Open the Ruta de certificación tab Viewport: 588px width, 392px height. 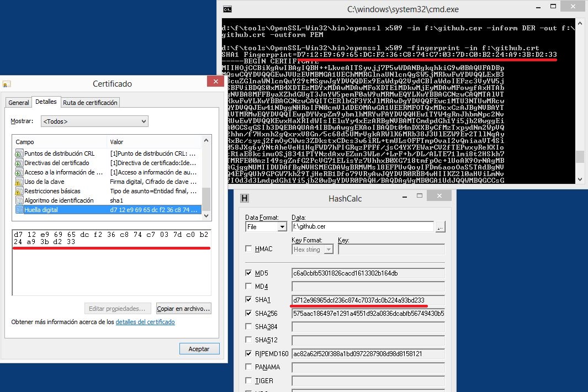pos(90,103)
